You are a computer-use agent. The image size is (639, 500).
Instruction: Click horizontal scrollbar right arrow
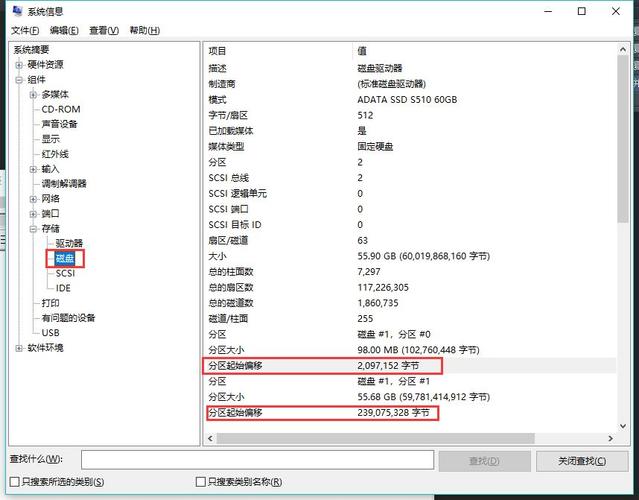click(610, 438)
